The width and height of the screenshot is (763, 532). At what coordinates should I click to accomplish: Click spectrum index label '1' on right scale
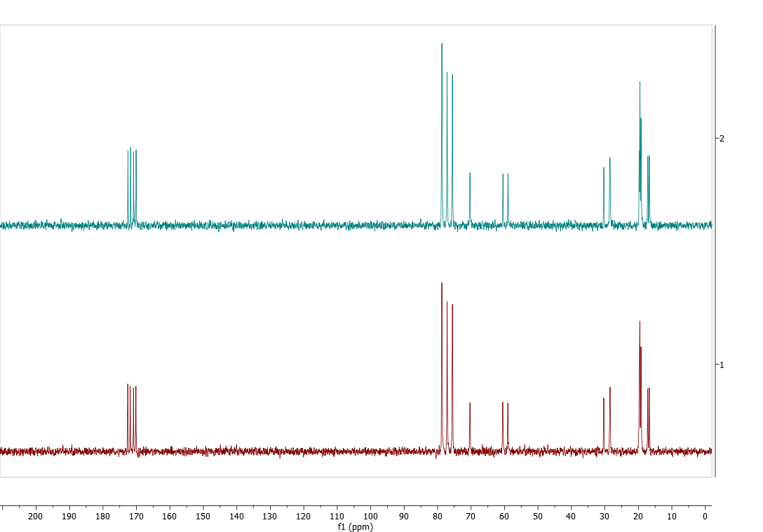click(x=722, y=364)
